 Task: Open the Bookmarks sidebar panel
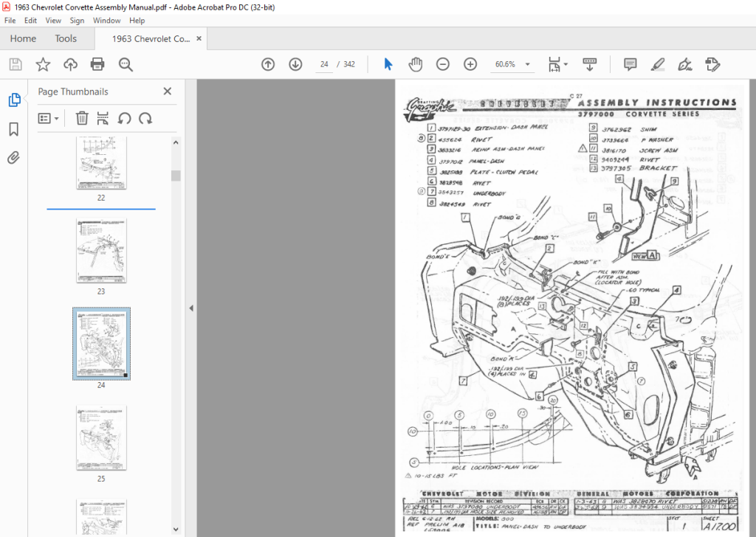(14, 129)
